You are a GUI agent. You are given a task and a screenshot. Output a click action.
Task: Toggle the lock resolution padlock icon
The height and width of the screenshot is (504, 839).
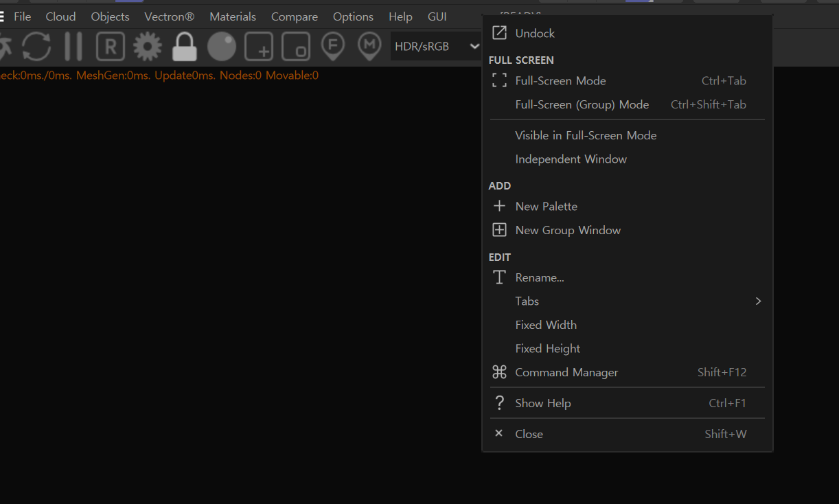[185, 47]
